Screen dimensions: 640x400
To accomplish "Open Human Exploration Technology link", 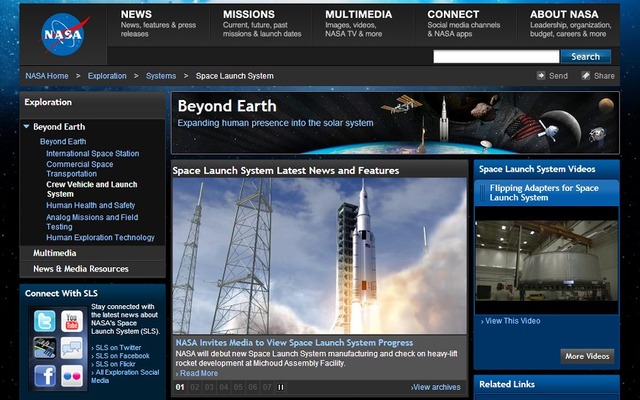I will coord(100,238).
